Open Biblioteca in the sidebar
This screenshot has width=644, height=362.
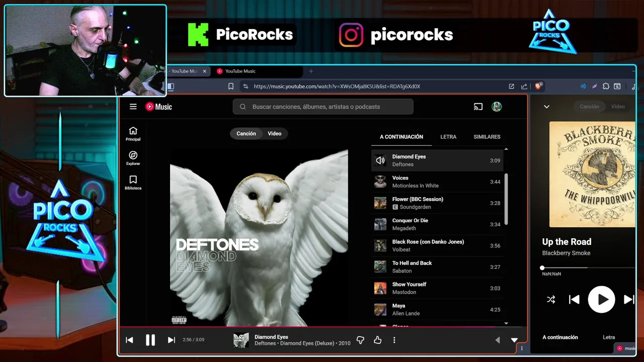coord(133,183)
